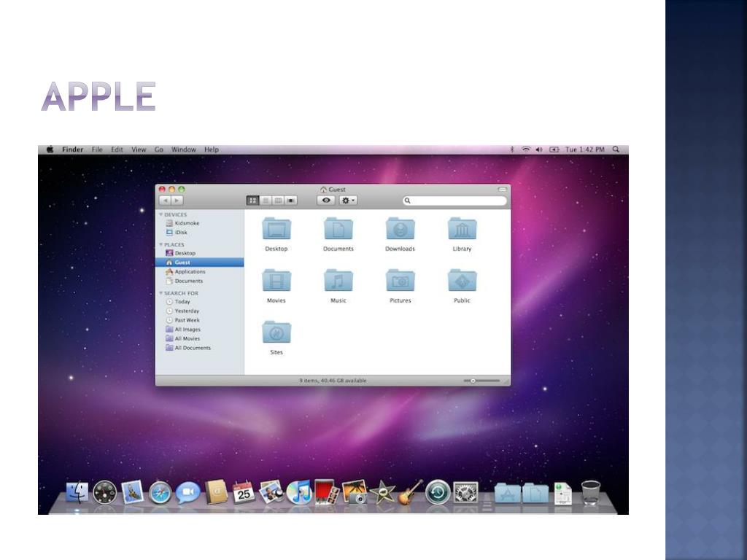The image size is (747, 560).
Task: Open volume control in menu bar
Action: click(x=539, y=149)
